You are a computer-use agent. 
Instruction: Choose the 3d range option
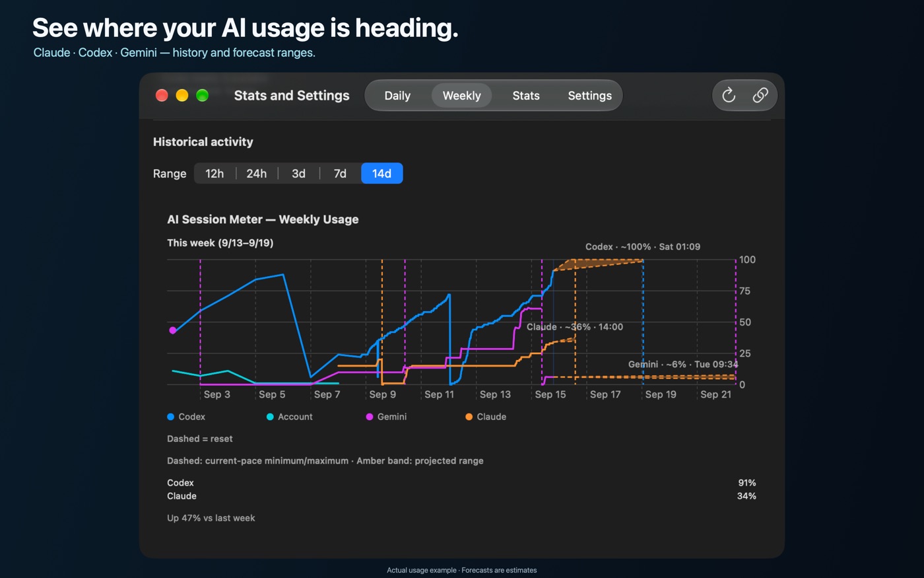(x=298, y=174)
